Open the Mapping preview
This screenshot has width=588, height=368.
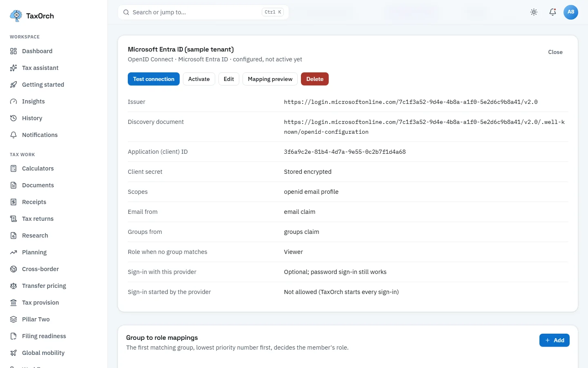pos(270,79)
